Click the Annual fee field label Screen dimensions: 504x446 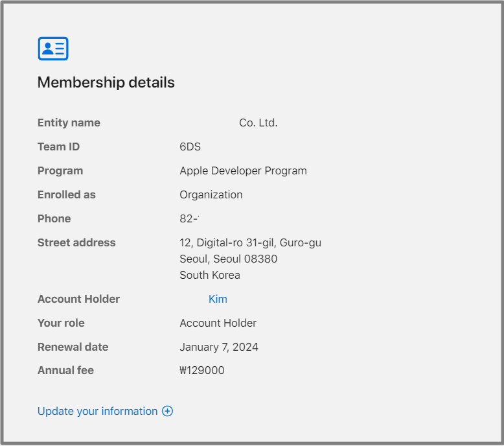(x=65, y=370)
